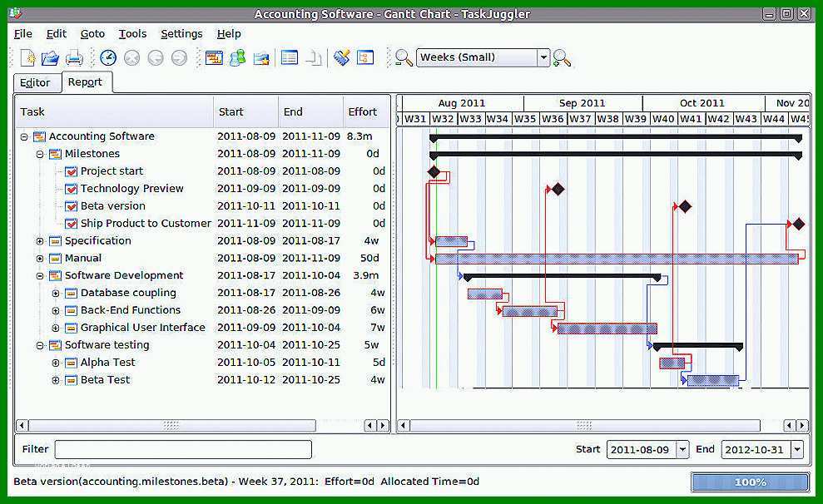
Task: Click the printer icon in the toolbar
Action: coord(74,57)
